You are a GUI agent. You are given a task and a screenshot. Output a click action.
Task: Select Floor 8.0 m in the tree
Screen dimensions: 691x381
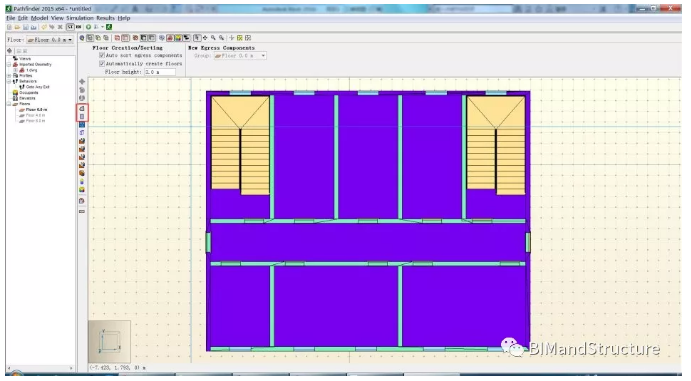tap(35, 121)
